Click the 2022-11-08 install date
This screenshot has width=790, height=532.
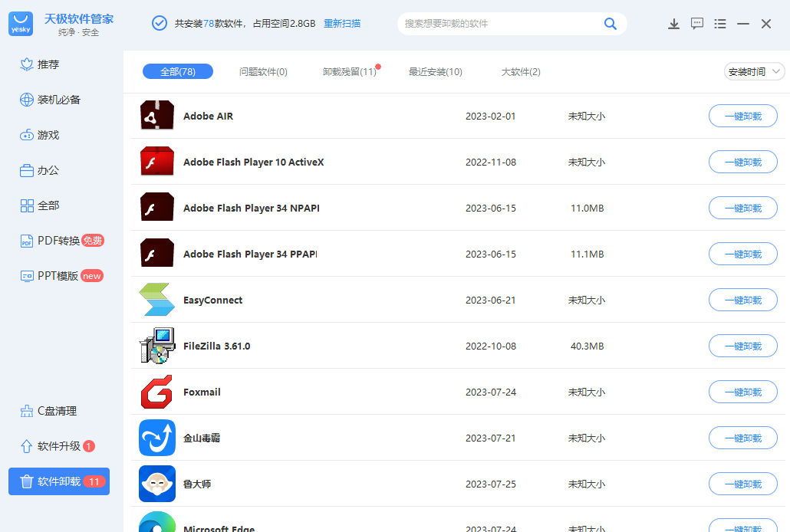[491, 163]
